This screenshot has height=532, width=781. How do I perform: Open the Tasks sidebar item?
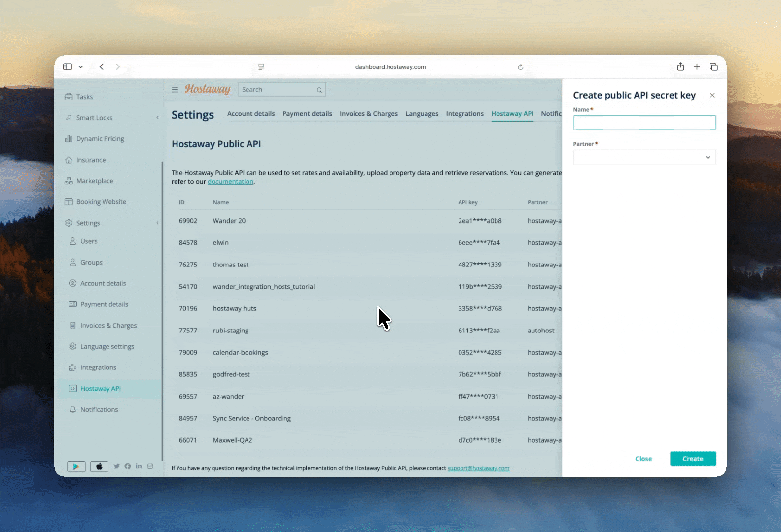(x=79, y=97)
